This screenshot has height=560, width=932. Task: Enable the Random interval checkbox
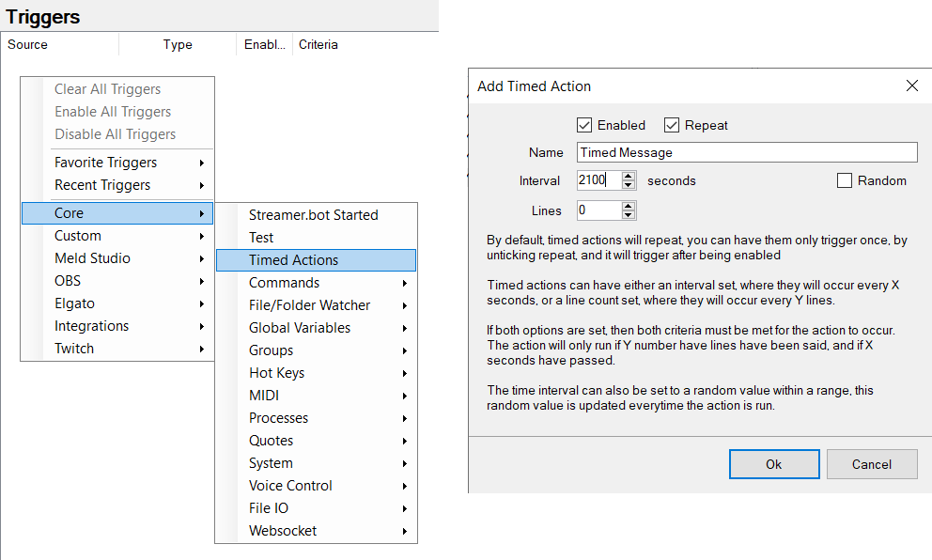[x=844, y=180]
